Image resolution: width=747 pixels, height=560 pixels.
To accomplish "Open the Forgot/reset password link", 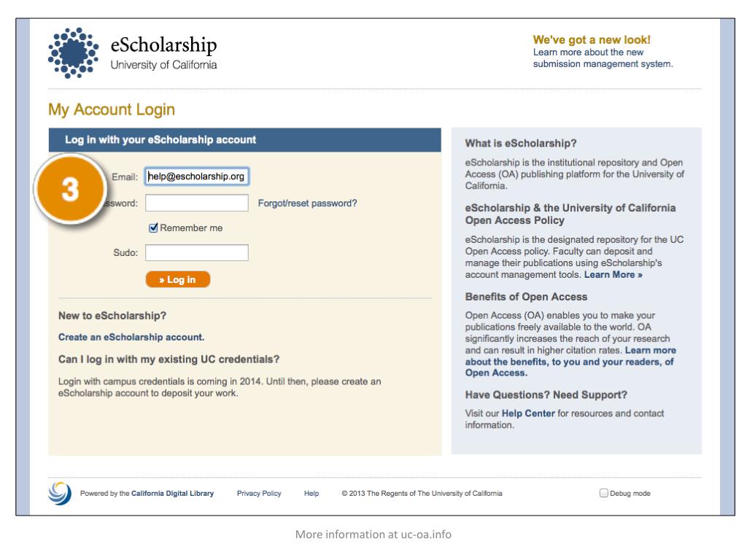I will [x=307, y=203].
